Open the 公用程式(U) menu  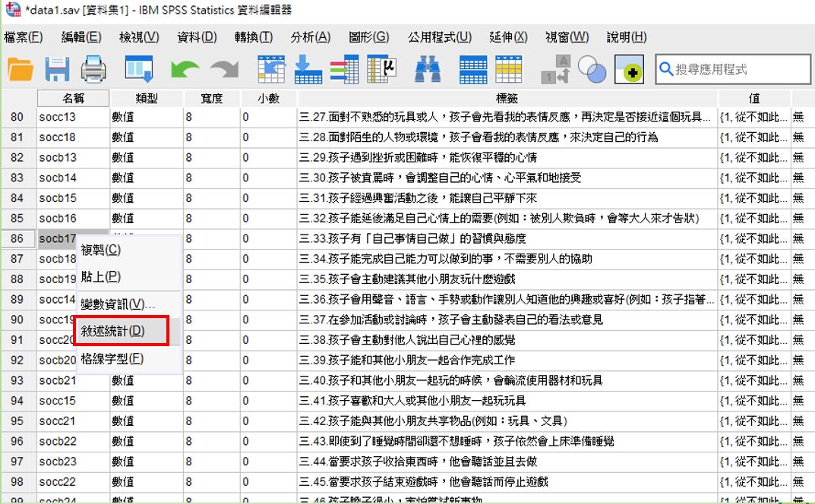point(440,37)
